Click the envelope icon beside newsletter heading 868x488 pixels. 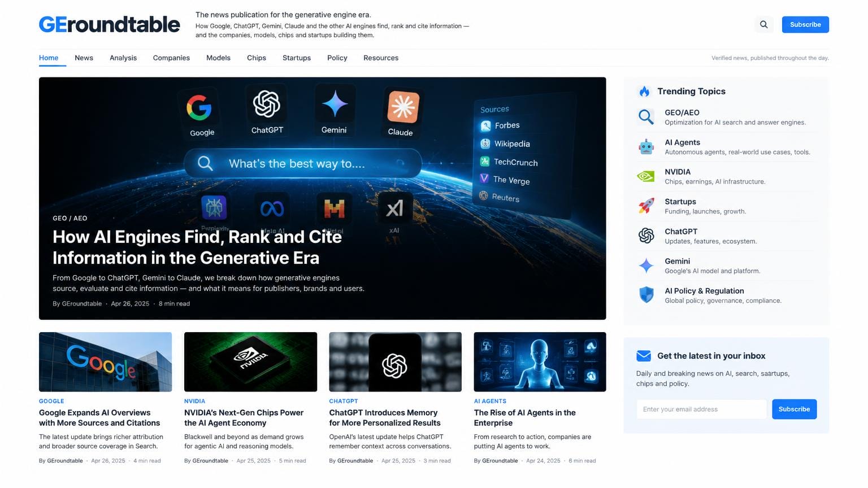tap(644, 356)
